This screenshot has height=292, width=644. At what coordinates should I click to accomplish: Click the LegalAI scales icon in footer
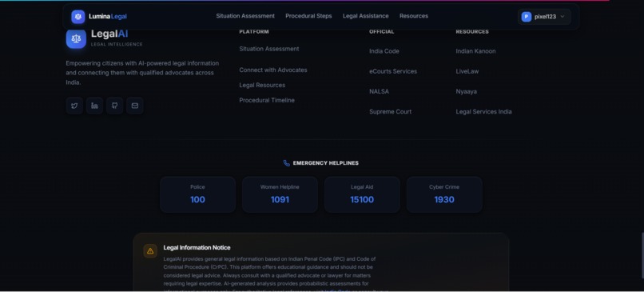(76, 38)
